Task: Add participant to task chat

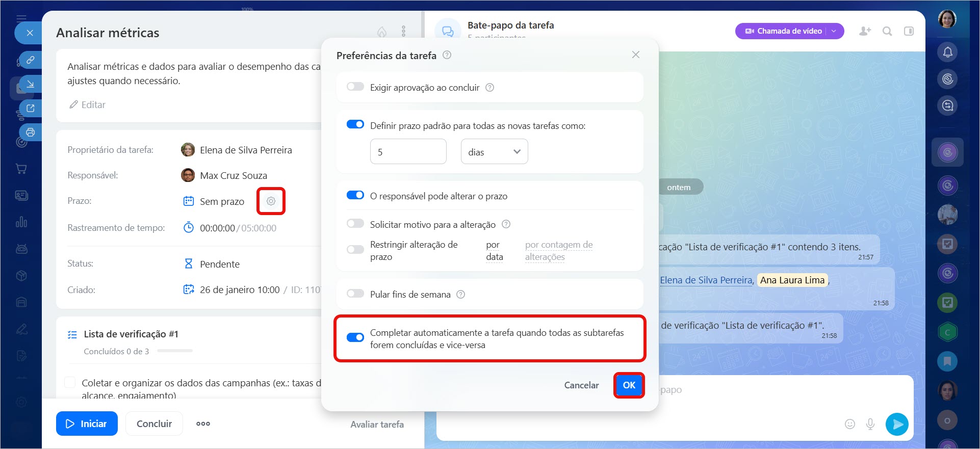Action: coord(865,31)
